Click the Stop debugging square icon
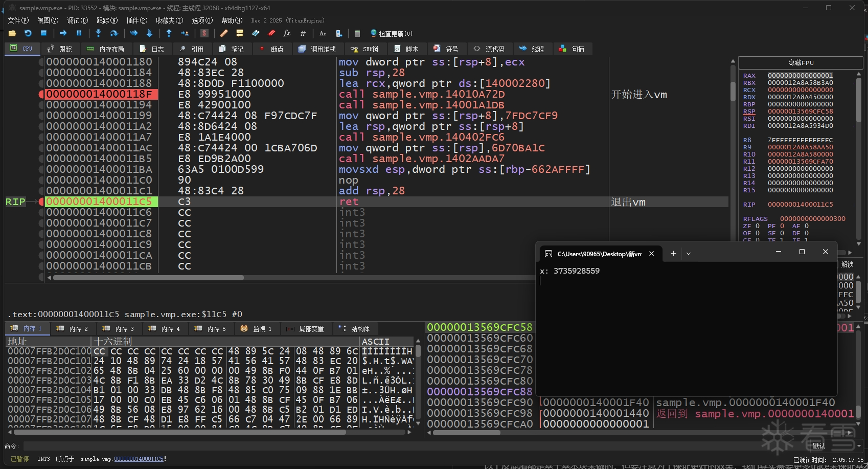 pos(44,33)
